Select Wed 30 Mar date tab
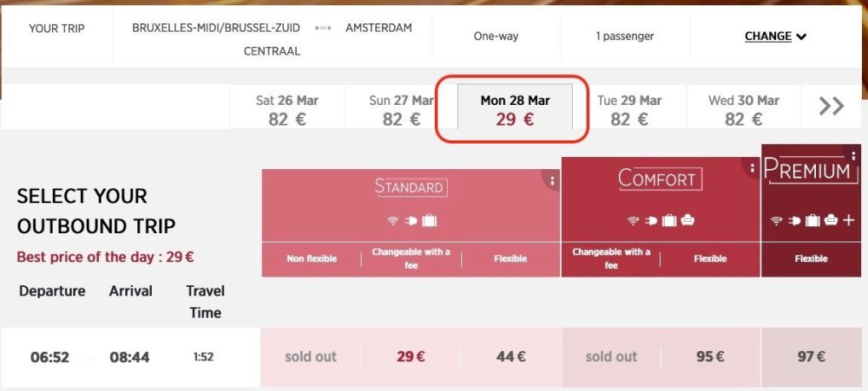Image resolution: width=868 pixels, height=391 pixels. [744, 110]
